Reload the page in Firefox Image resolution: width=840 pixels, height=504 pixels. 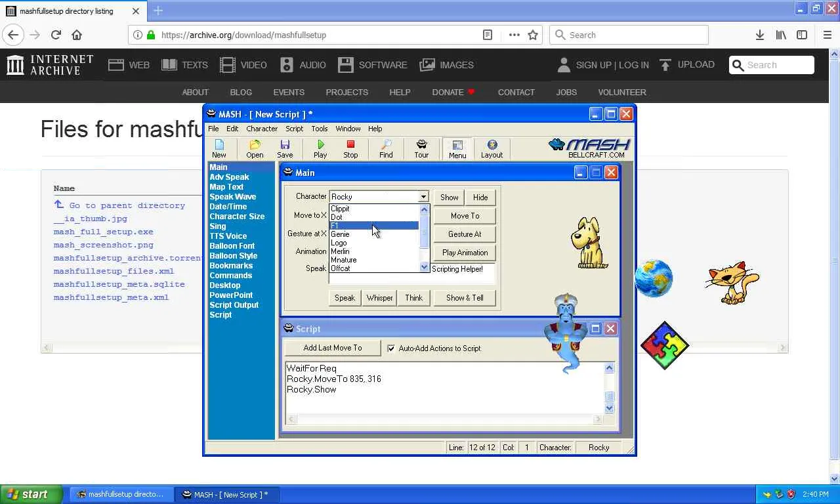tap(56, 35)
